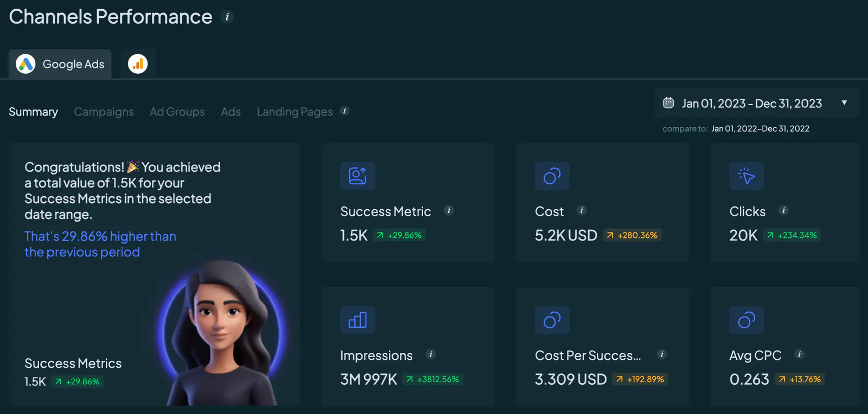Click the Cost Per Success card icon

tap(552, 320)
